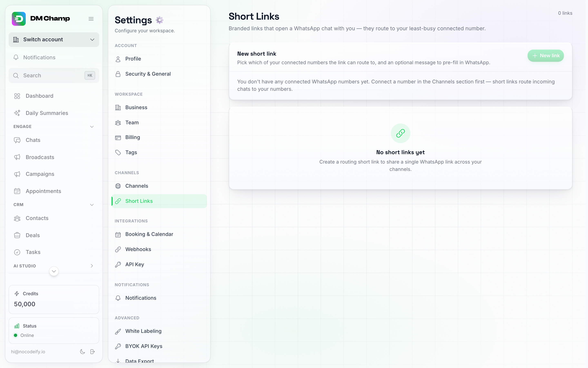Open Team settings
The image size is (588, 368).
pos(159,123)
